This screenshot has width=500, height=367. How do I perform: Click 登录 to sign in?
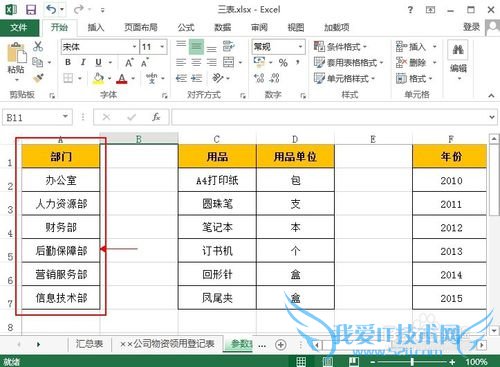pyautogui.click(x=471, y=27)
